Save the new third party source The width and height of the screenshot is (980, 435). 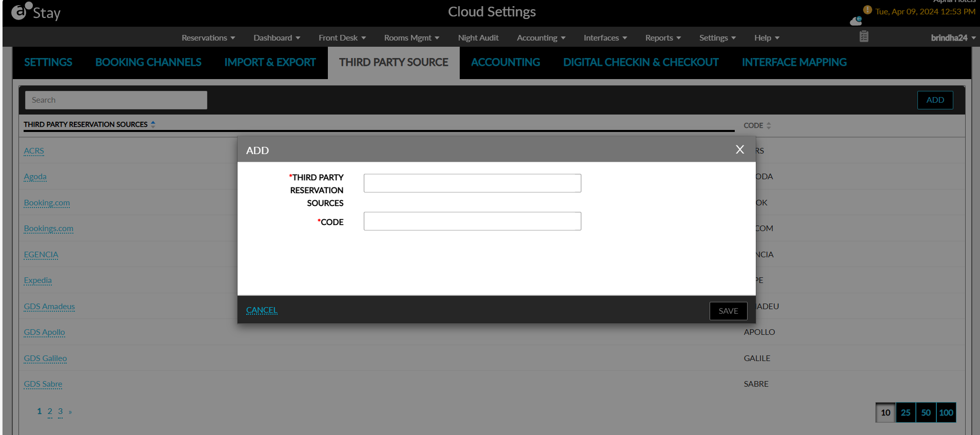728,311
